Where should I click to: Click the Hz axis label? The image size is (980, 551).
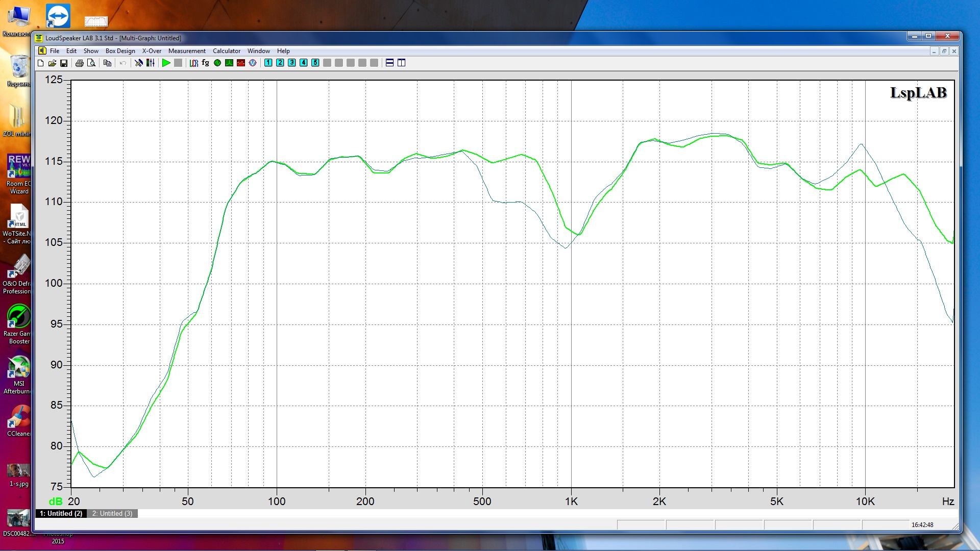point(948,502)
